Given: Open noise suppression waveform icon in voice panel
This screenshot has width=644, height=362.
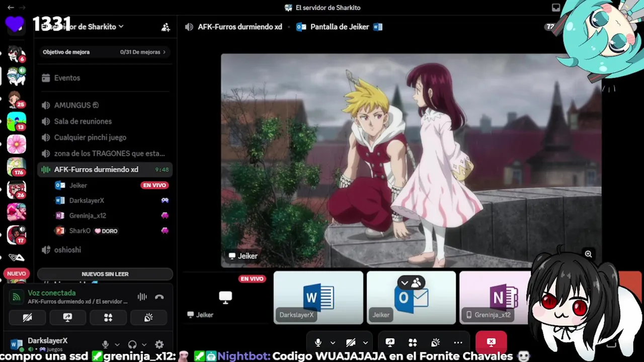Looking at the screenshot, I should tap(142, 297).
